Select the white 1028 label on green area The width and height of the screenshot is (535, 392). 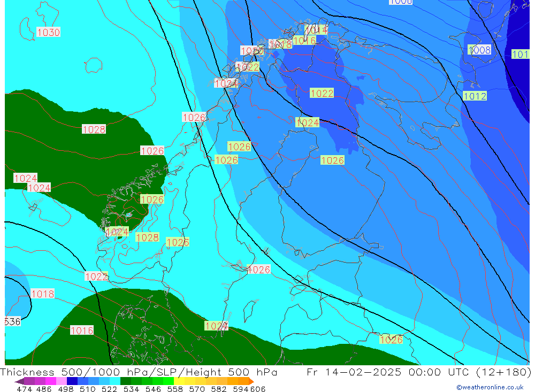click(x=94, y=129)
